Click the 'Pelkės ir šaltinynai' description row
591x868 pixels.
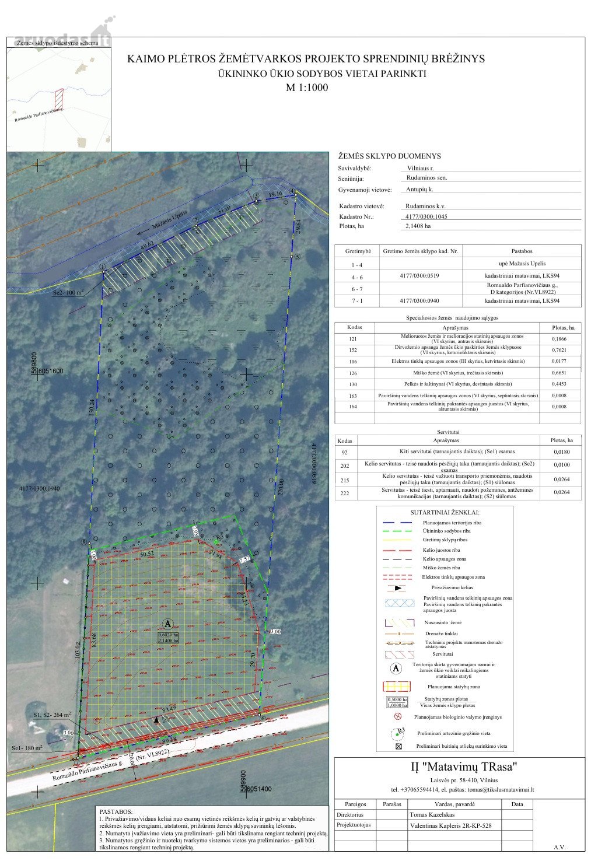(458, 384)
